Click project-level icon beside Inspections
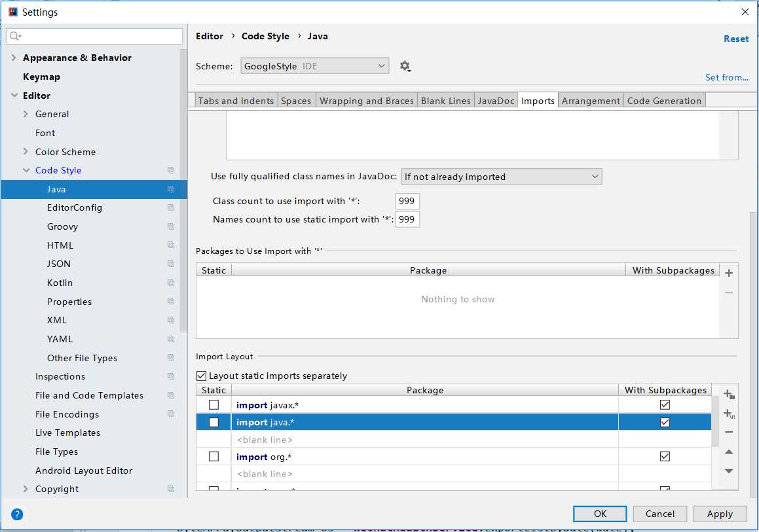 click(171, 376)
